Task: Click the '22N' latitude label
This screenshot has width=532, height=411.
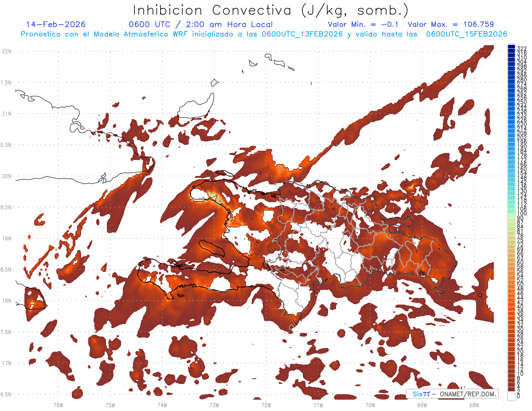Action: pos(7,51)
